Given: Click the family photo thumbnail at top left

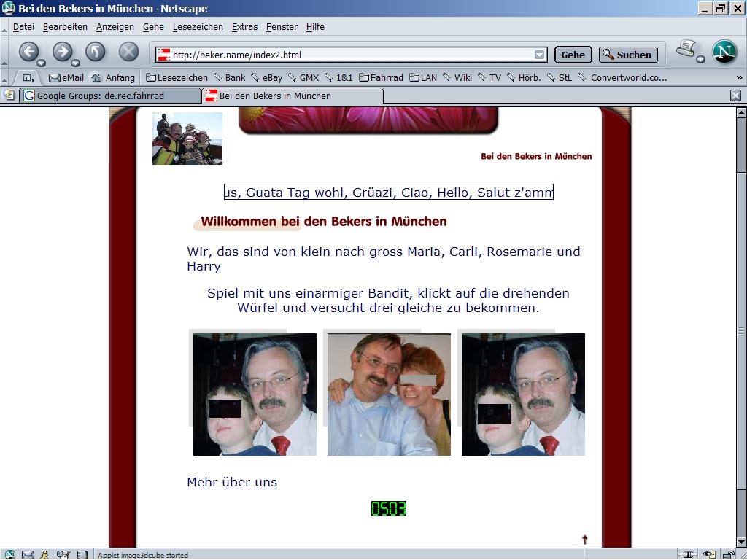Looking at the screenshot, I should pyautogui.click(x=187, y=139).
